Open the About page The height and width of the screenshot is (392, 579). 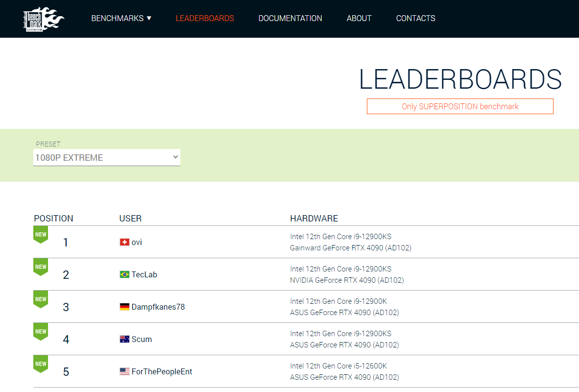click(359, 19)
